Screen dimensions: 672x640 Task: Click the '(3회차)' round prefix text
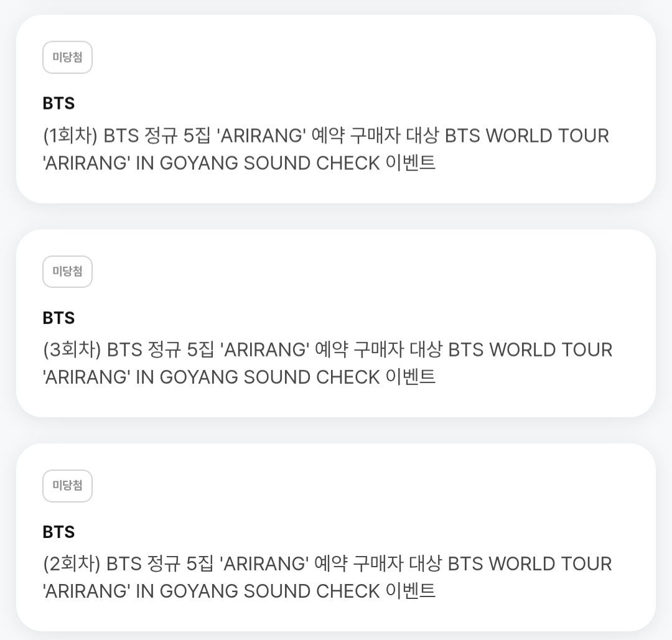[72, 350]
